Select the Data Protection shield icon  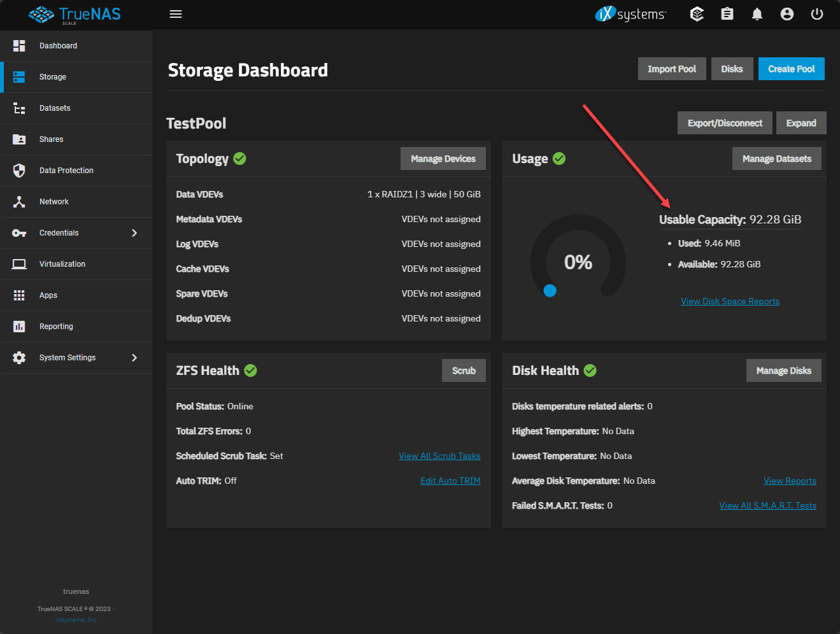(18, 170)
